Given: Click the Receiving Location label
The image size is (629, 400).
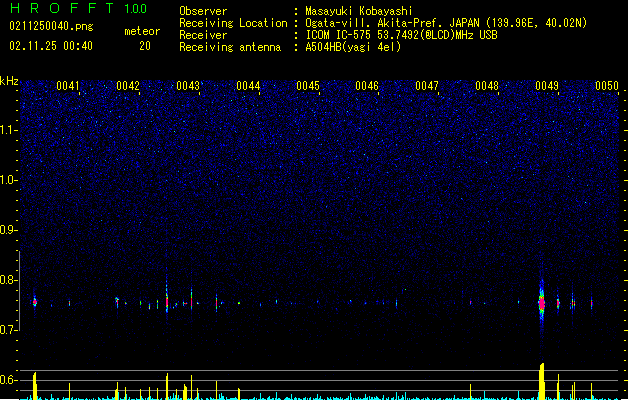Looking at the screenshot, I should [x=233, y=23].
